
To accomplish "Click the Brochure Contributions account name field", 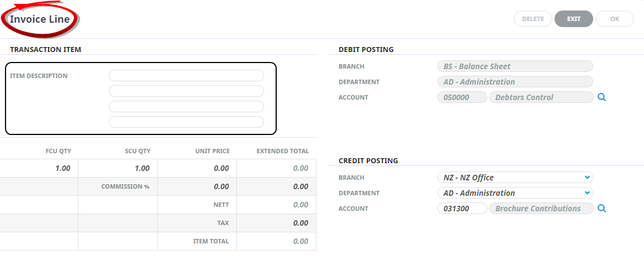I will click(x=541, y=209).
